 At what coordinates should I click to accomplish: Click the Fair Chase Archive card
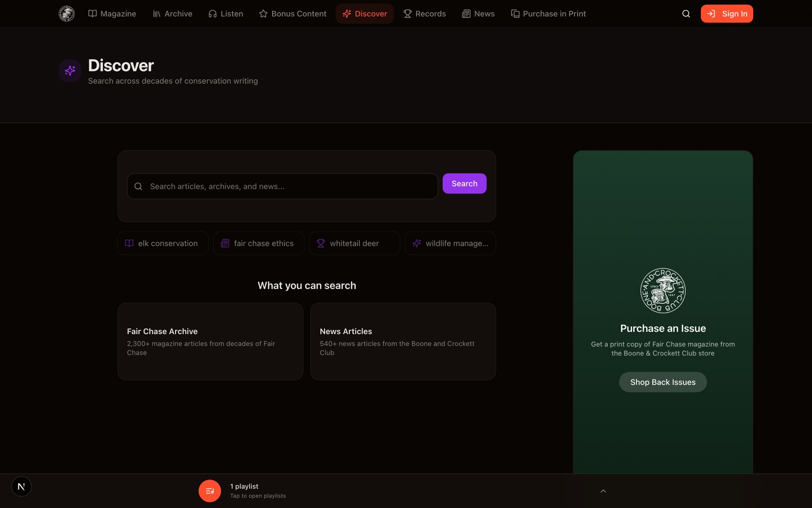210,341
